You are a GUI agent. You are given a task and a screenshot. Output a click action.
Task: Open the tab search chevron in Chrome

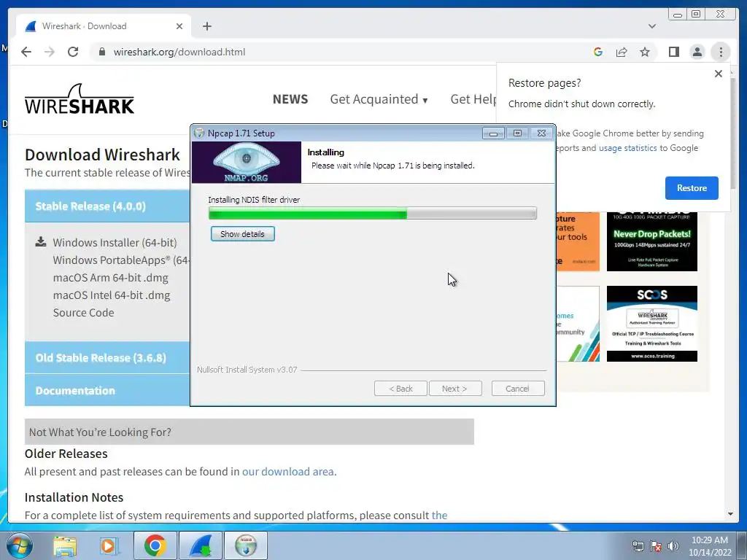(x=651, y=26)
